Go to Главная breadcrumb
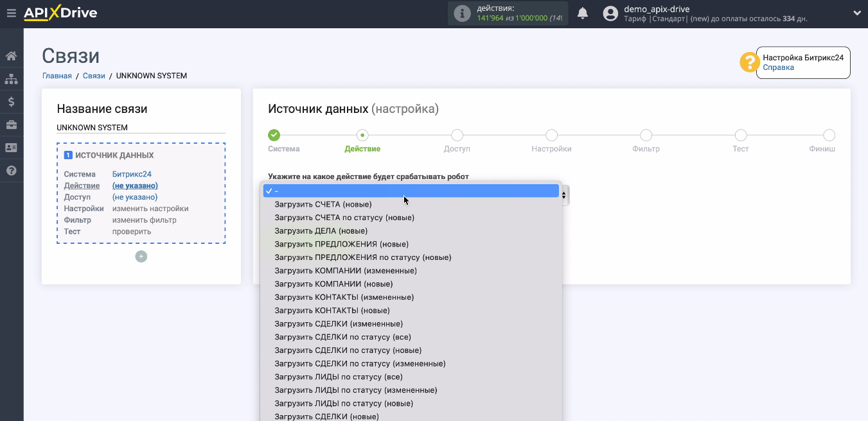This screenshot has height=421, width=868. tap(57, 76)
